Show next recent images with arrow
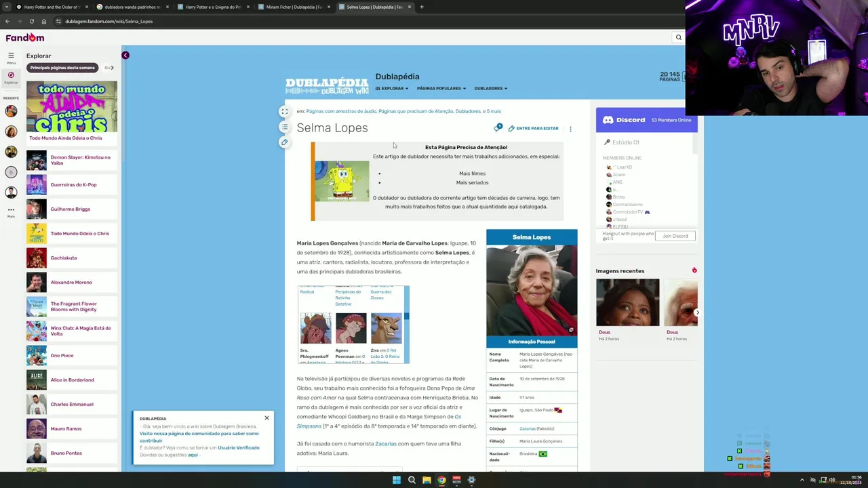 [696, 312]
